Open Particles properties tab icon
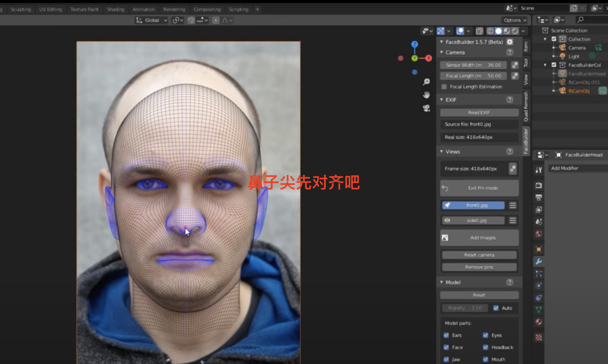Viewport: 608px width, 364px height. pos(539,273)
